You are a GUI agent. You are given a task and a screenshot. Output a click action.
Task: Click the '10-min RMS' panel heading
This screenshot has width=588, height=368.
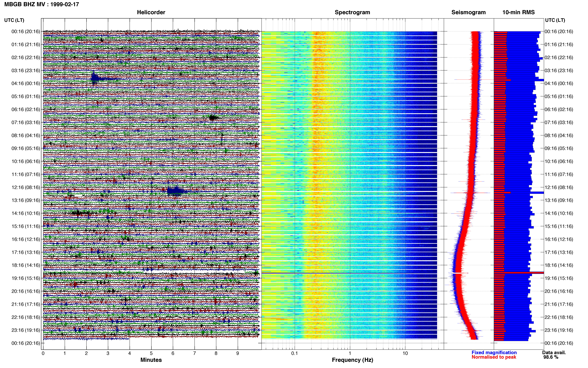point(518,12)
